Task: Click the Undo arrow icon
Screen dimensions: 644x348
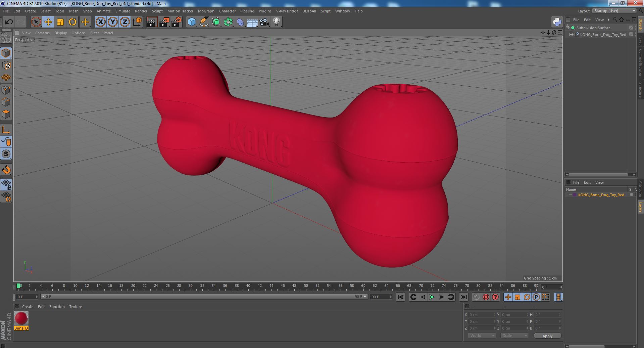Action: point(9,22)
